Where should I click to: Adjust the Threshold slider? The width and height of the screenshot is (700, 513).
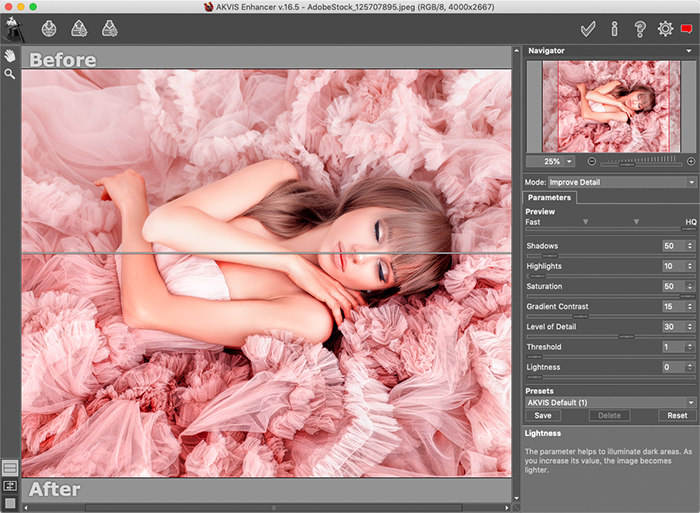(x=611, y=357)
